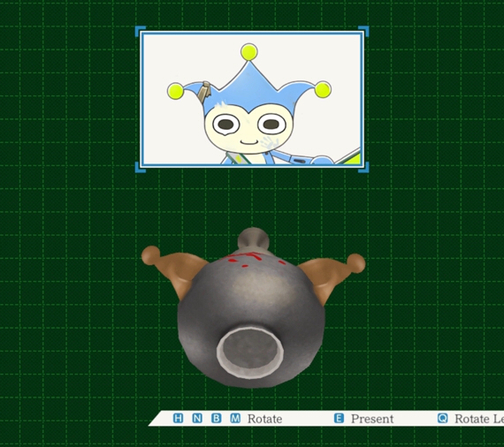The width and height of the screenshot is (504, 447).
Task: Click the B key icon
Action: (217, 419)
